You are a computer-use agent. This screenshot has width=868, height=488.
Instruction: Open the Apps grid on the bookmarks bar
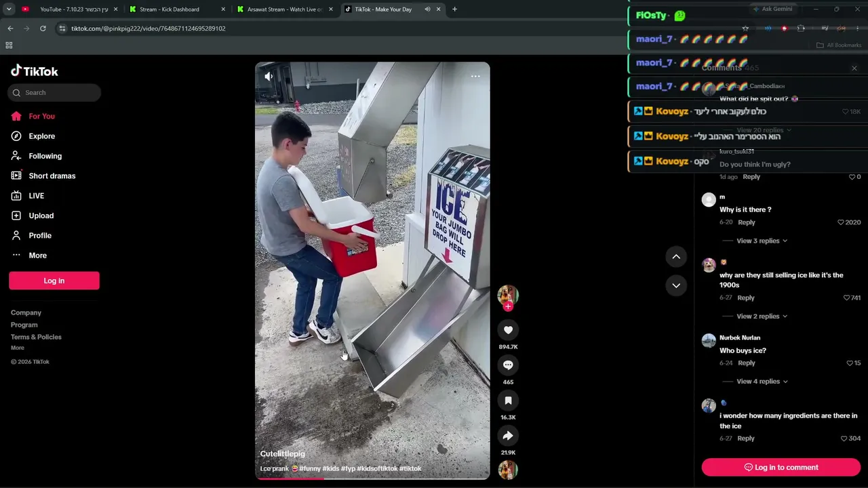(9, 45)
